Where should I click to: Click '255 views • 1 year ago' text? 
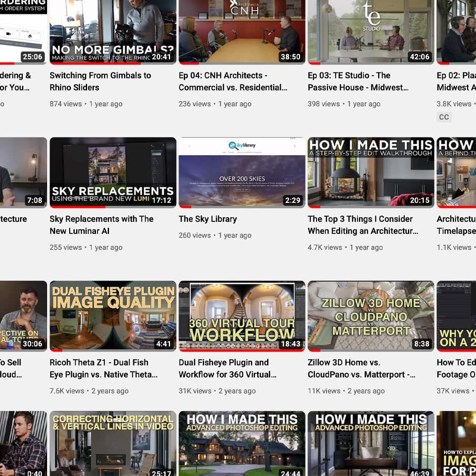coord(86,248)
